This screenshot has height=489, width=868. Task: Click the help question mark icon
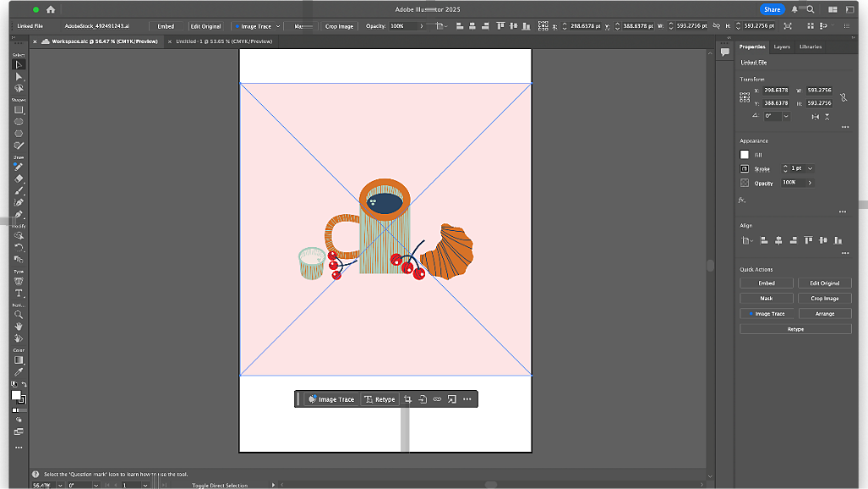35,474
